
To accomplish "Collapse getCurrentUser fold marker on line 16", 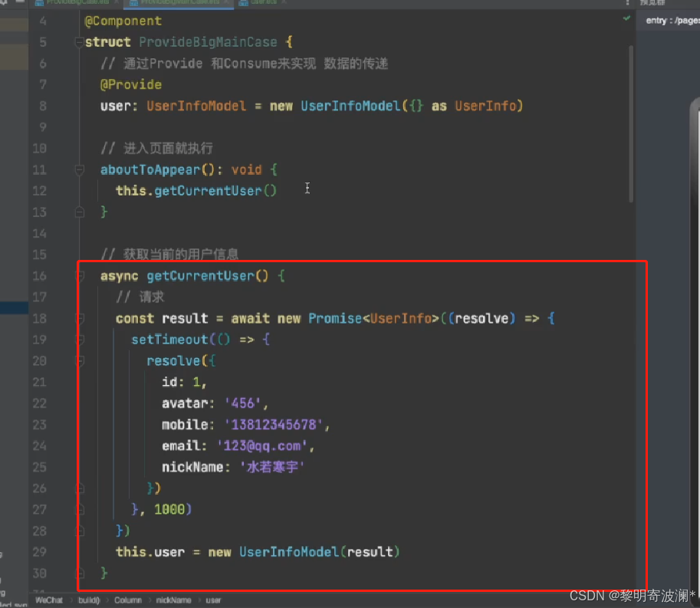I will tap(81, 276).
